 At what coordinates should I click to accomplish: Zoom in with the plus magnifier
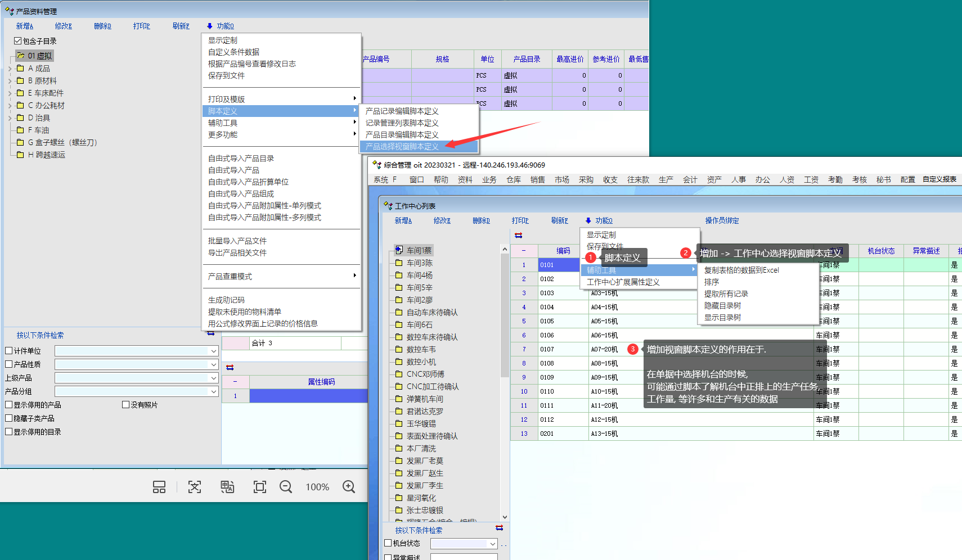pyautogui.click(x=349, y=487)
